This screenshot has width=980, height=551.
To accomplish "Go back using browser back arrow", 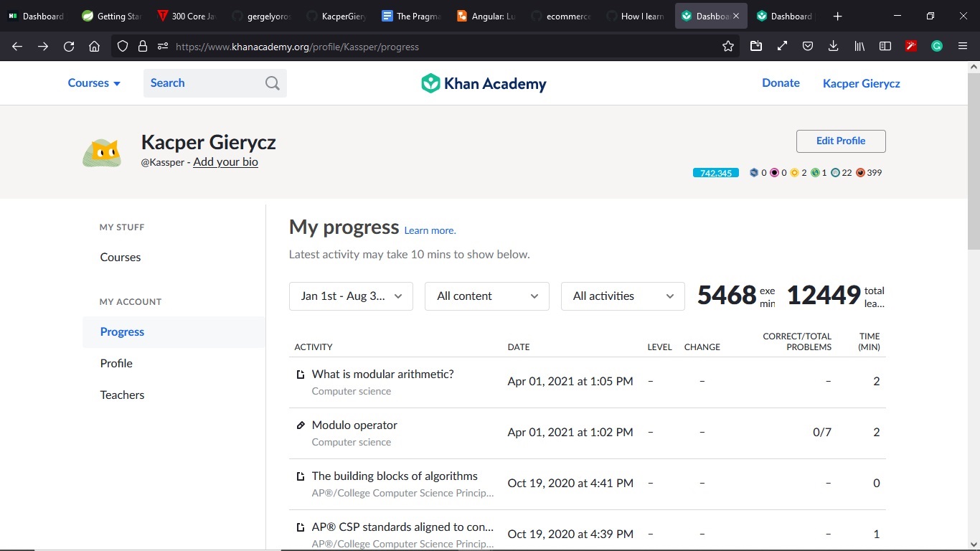I will click(x=17, y=47).
